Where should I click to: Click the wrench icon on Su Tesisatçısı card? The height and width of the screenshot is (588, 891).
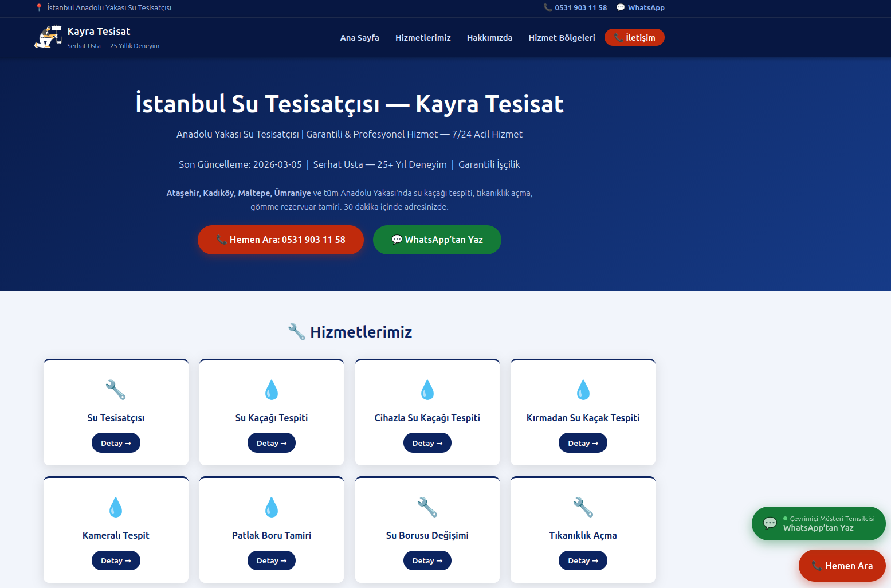[116, 390]
